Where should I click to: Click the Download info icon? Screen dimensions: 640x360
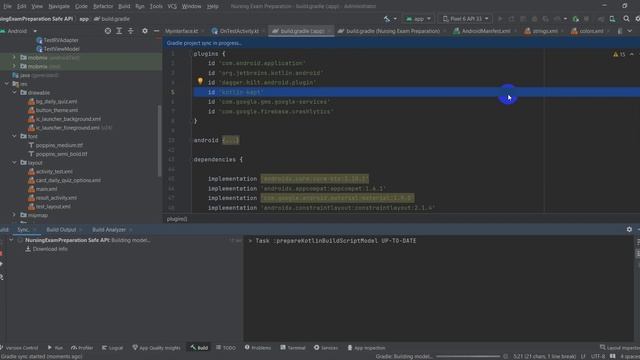coord(28,249)
